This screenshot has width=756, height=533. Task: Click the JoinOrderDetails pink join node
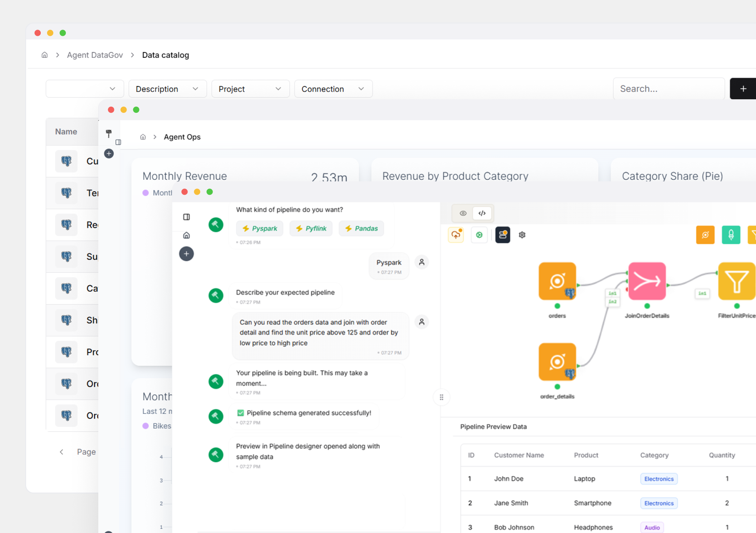click(647, 281)
